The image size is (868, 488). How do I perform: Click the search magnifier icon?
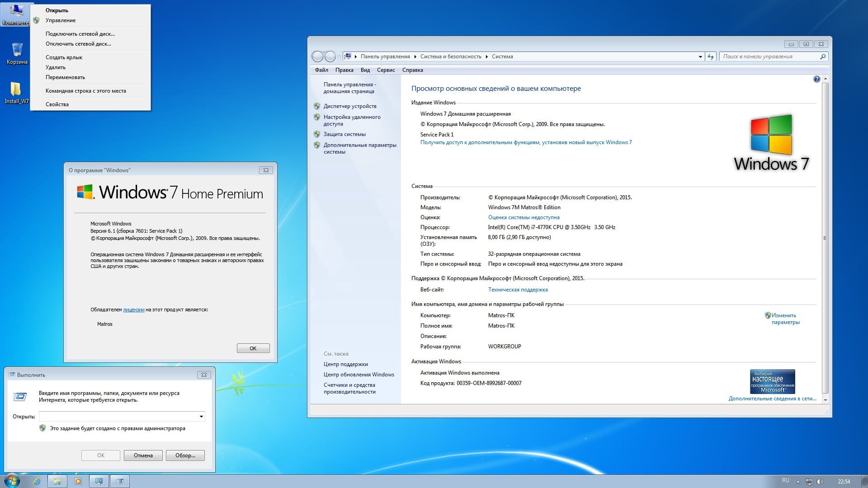click(x=823, y=56)
